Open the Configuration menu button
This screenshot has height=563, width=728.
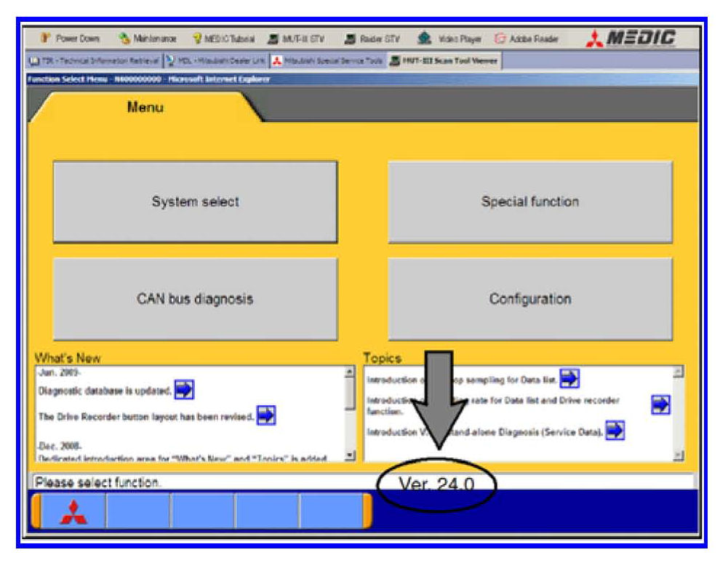pos(529,299)
